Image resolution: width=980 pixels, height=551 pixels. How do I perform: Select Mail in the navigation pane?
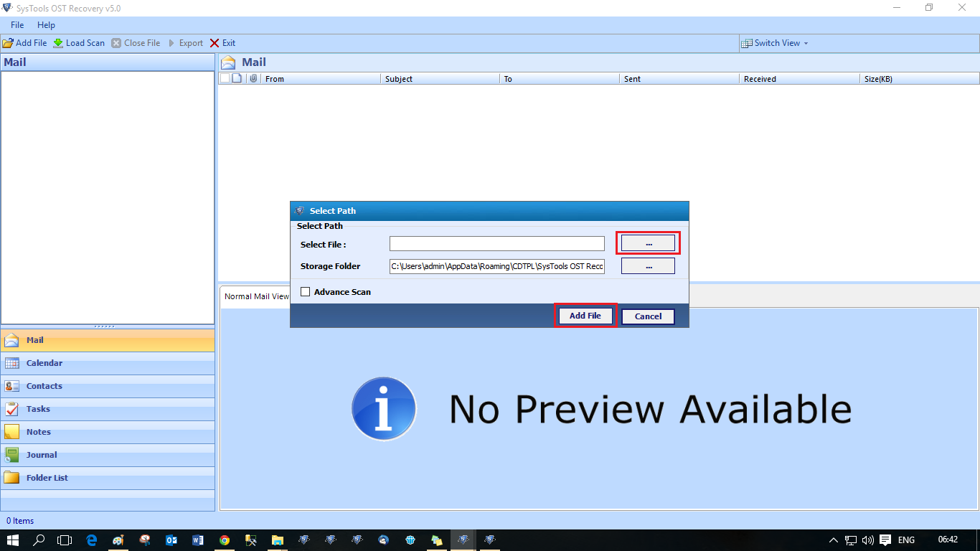pyautogui.click(x=108, y=340)
